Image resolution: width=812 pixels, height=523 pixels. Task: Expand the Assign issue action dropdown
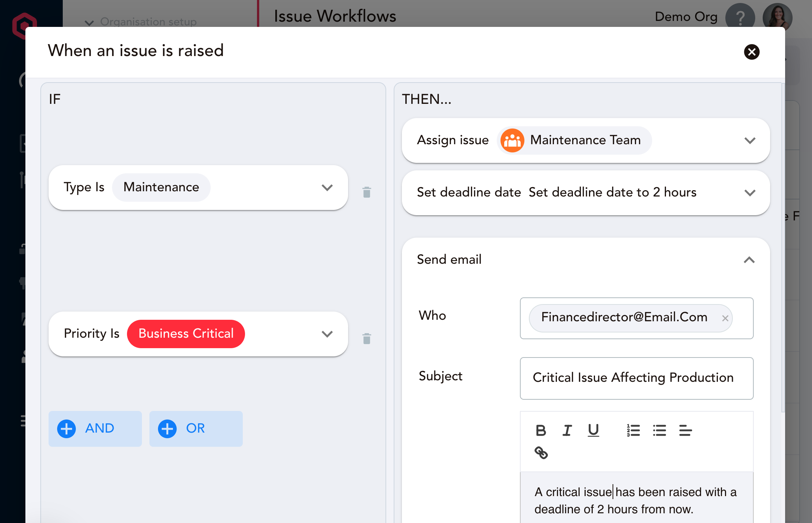[750, 140]
